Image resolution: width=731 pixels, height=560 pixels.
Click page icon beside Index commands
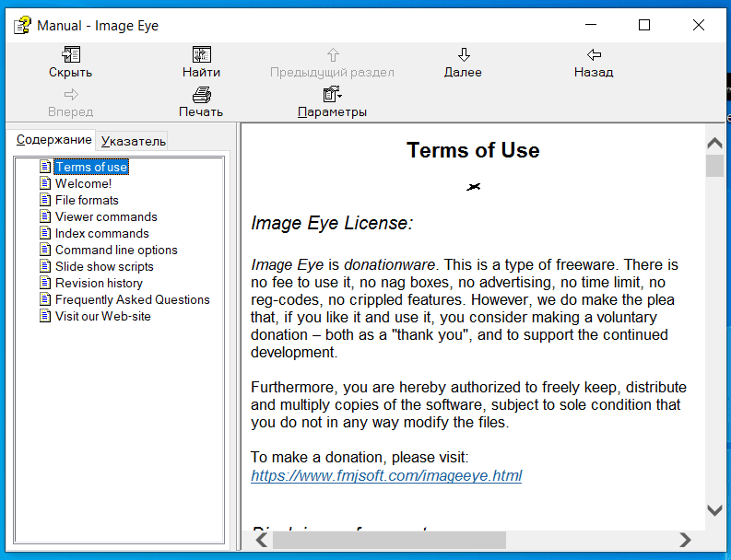[x=45, y=233]
